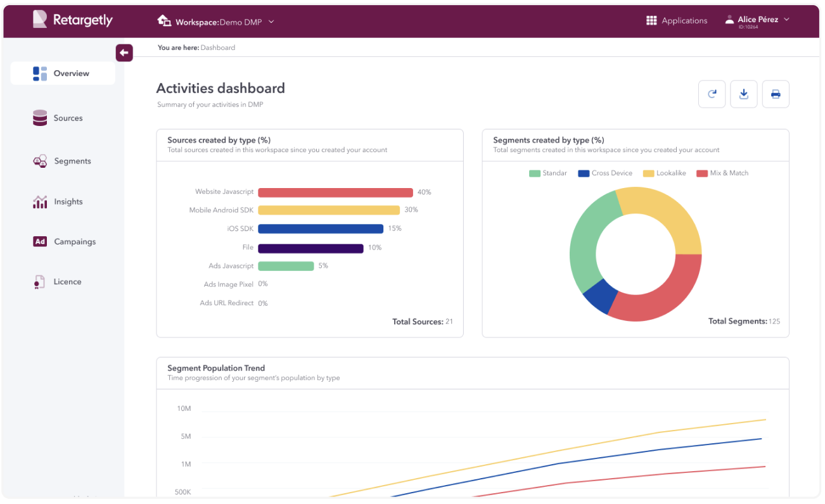
Task: Click the Mobile Android SDK 30% bar
Action: pyautogui.click(x=329, y=210)
